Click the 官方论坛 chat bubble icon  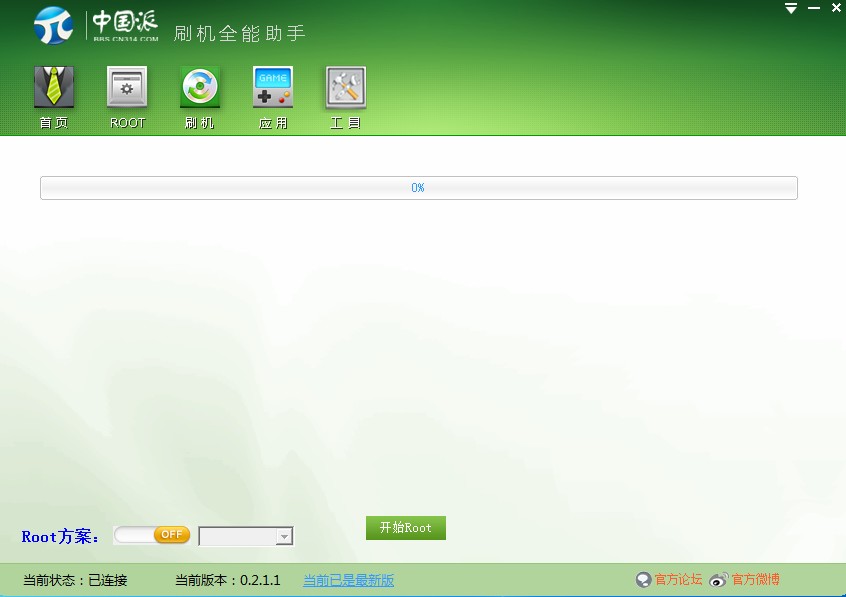click(644, 580)
